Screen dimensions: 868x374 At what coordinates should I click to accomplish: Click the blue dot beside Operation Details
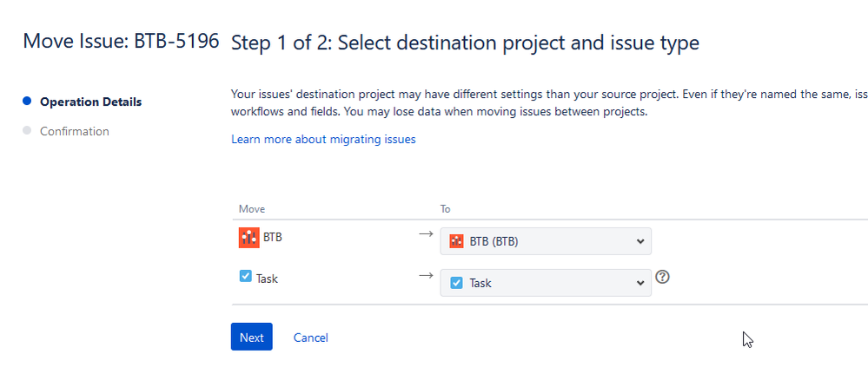(27, 102)
